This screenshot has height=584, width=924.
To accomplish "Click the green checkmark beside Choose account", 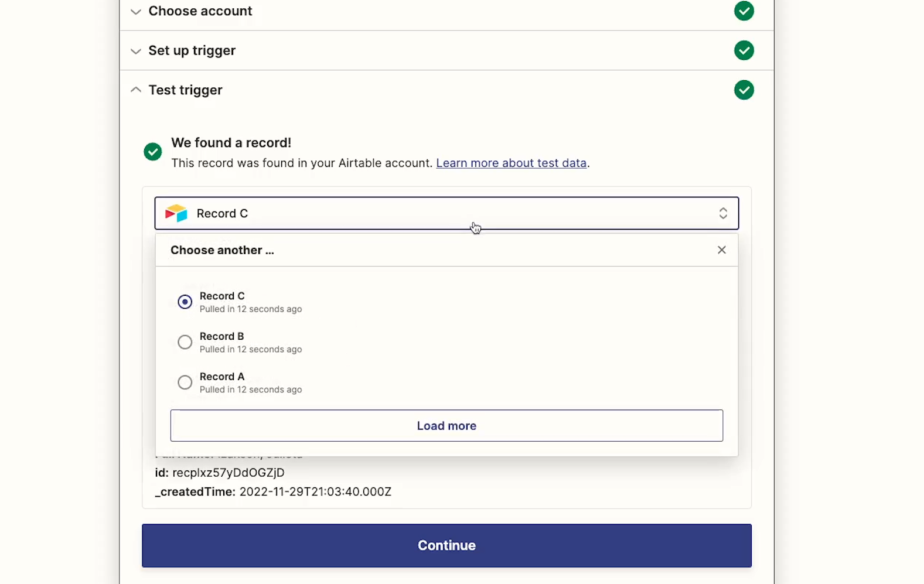I will pos(744,11).
